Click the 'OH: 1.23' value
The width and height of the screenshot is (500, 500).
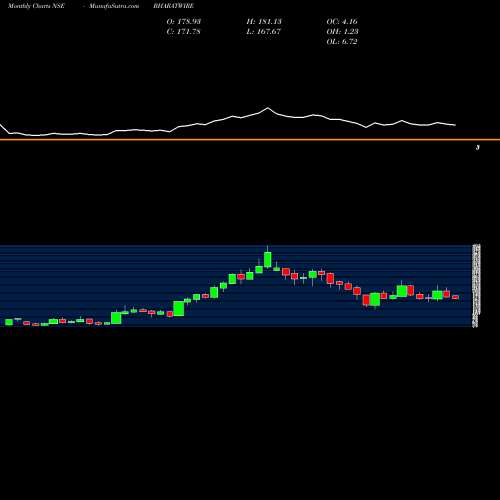342,32
